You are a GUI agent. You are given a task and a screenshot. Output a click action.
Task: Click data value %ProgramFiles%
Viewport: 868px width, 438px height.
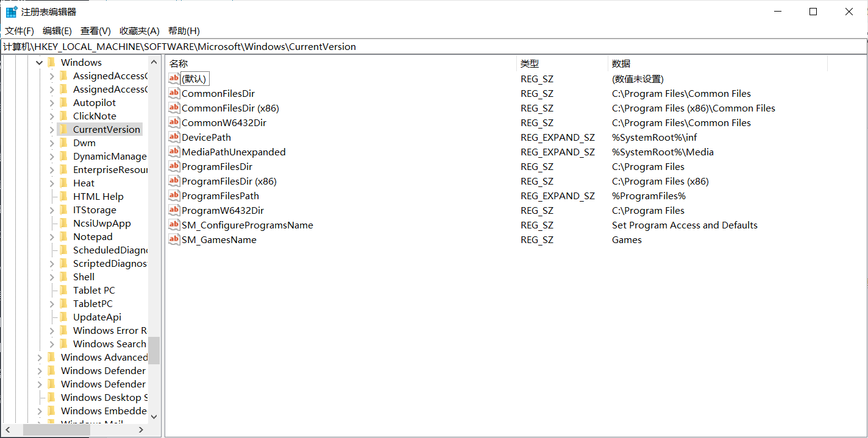[x=649, y=196]
